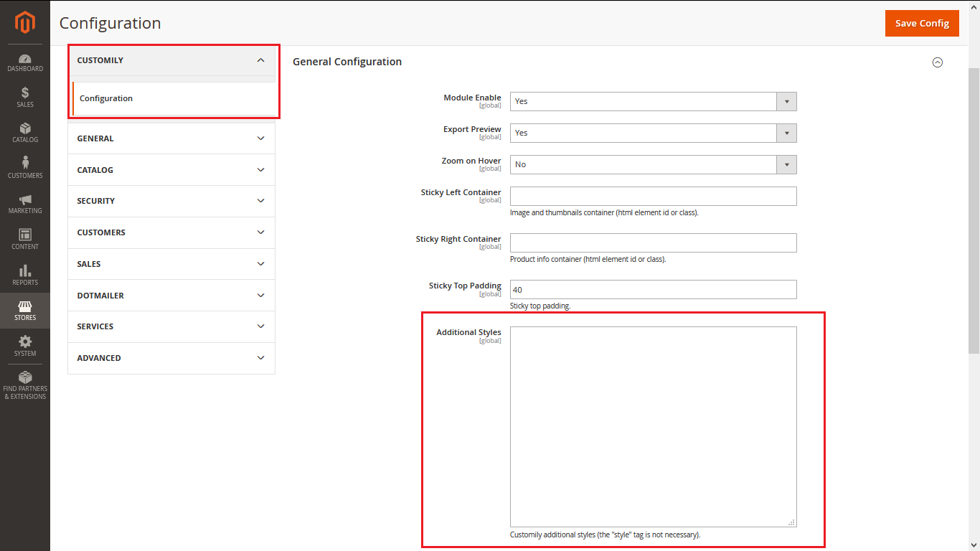This screenshot has height=551, width=980.
Task: Click the Magento logo icon
Action: coord(25,23)
